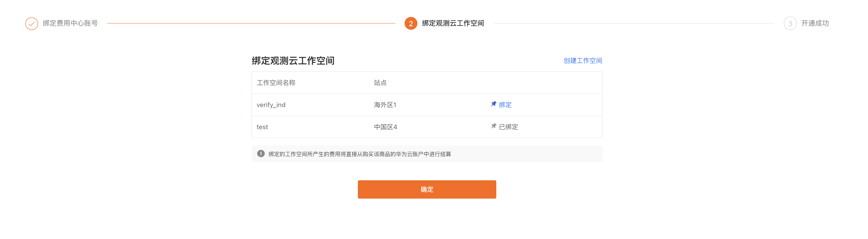
Task: Click the 海外区1 site cell
Action: coord(385,105)
